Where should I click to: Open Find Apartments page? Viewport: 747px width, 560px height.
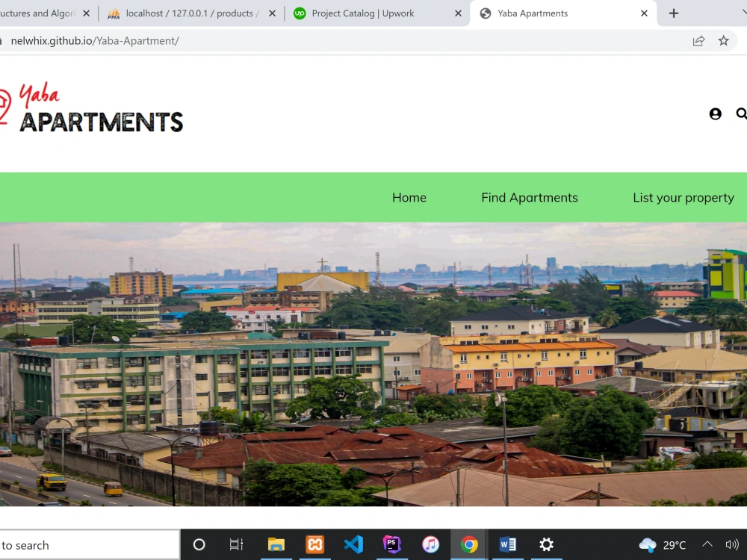pos(530,198)
